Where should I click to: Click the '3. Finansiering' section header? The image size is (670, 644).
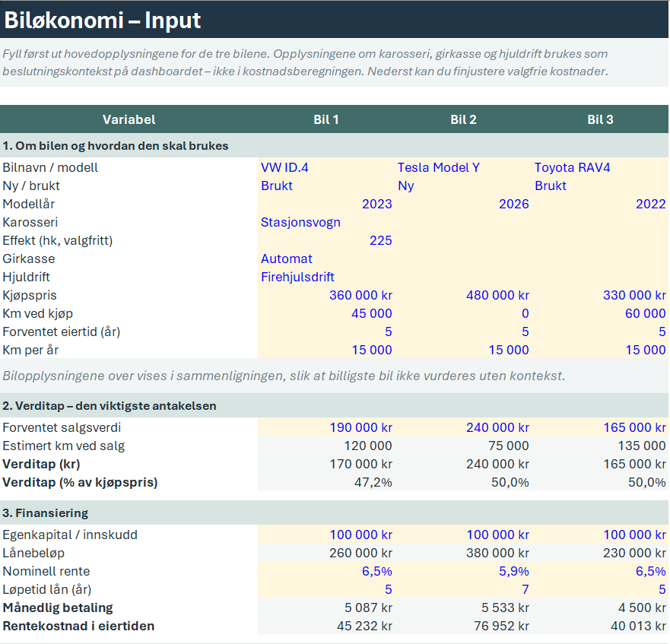pyautogui.click(x=46, y=512)
